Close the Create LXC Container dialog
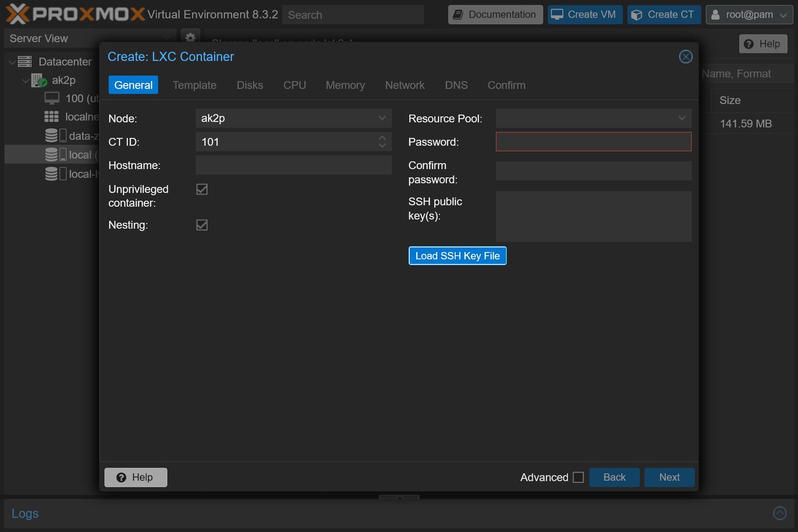The height and width of the screenshot is (532, 798). point(686,56)
